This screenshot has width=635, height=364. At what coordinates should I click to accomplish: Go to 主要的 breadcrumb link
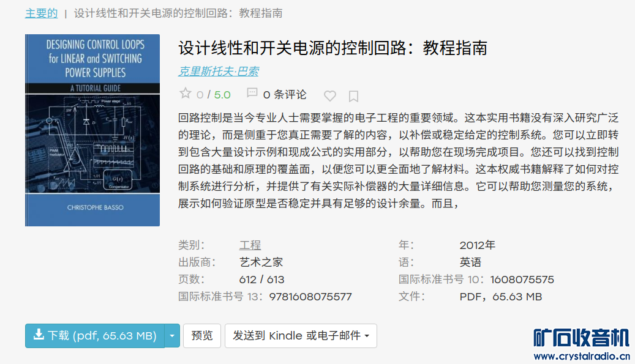(41, 13)
